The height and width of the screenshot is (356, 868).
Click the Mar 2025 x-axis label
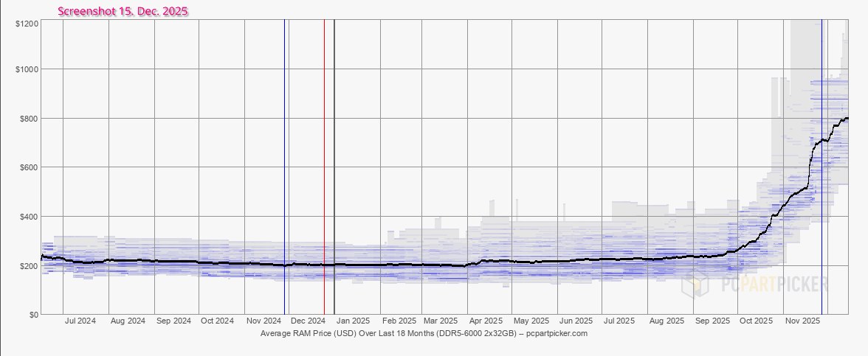tap(441, 321)
